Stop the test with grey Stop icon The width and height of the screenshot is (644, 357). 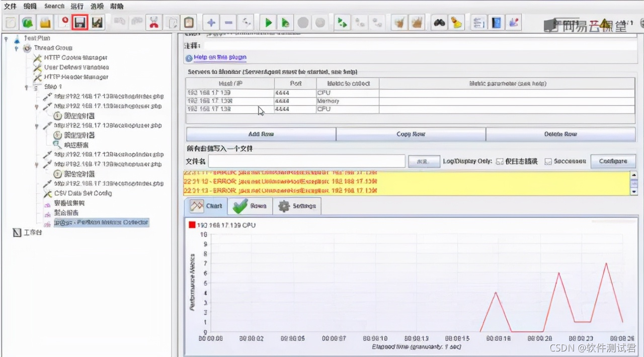[x=303, y=22]
